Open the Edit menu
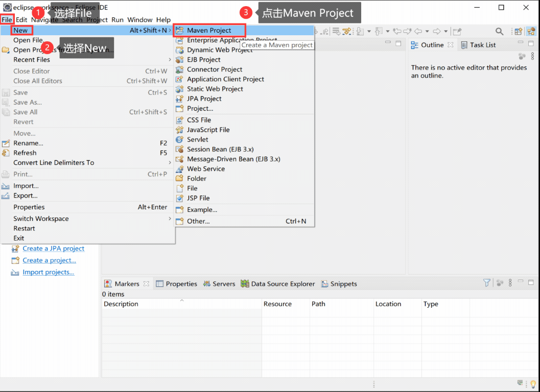540x392 pixels. point(21,19)
